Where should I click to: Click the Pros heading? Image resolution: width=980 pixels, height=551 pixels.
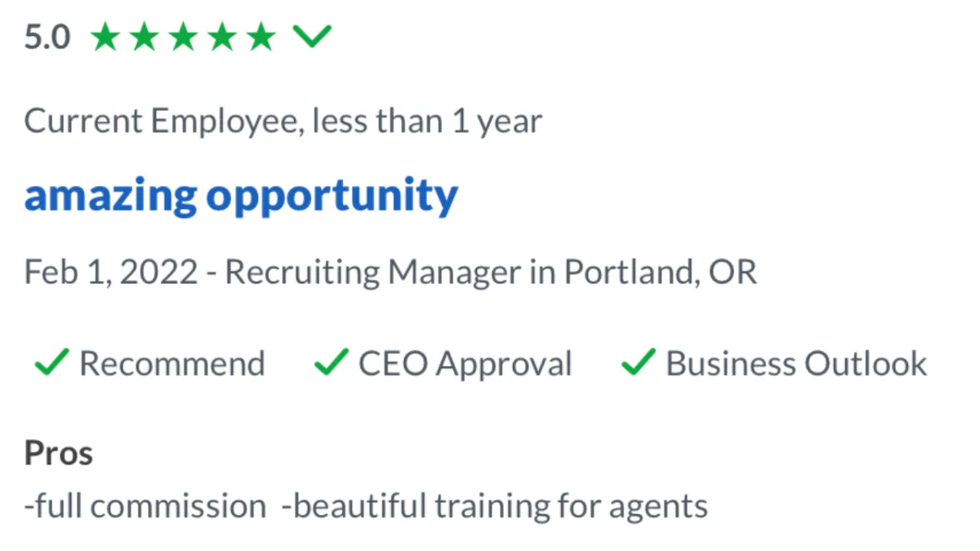pyautogui.click(x=59, y=453)
